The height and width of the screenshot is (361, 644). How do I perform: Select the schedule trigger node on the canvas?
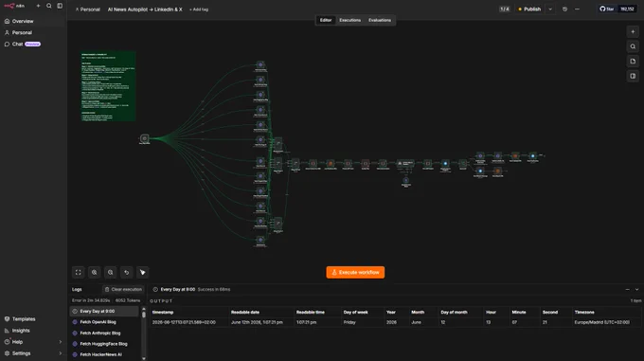(145, 138)
